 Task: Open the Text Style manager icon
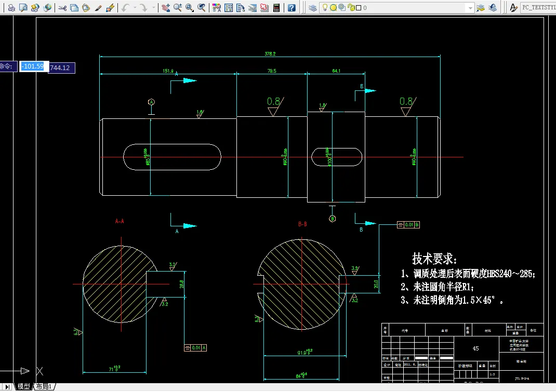(513, 7)
